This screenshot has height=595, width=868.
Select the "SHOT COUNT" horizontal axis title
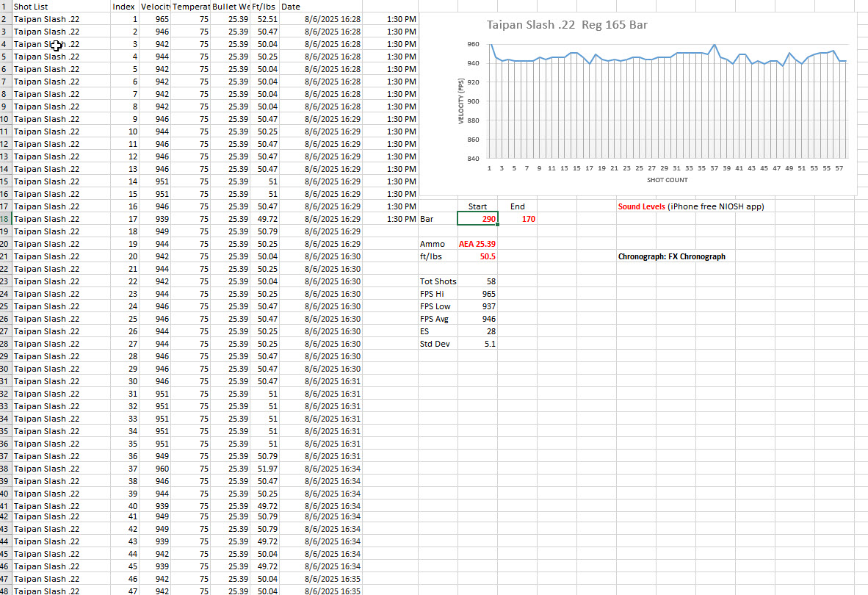coord(667,180)
